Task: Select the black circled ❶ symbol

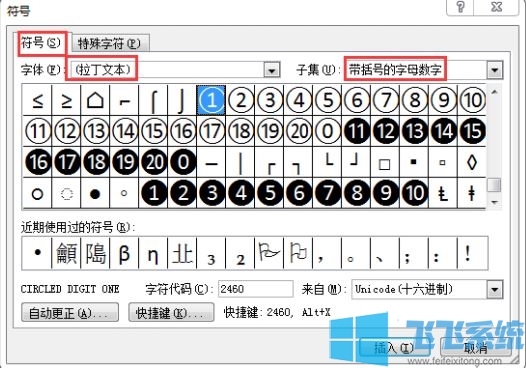Action: coord(153,193)
